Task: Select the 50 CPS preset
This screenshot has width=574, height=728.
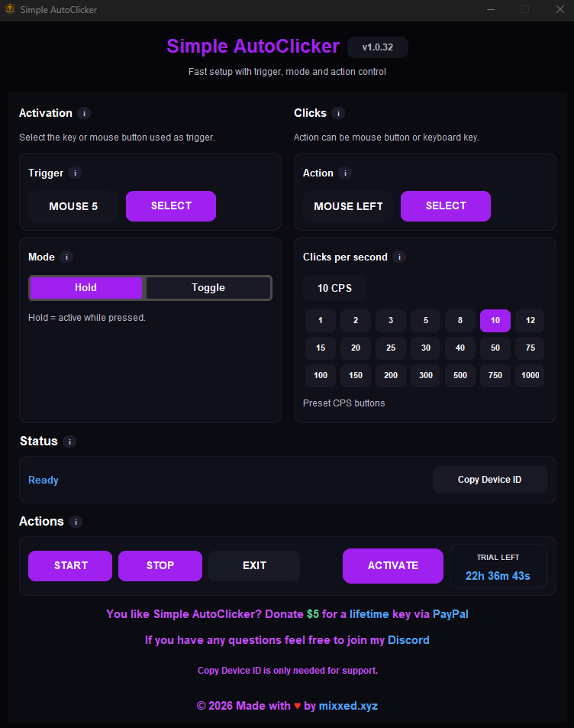Action: click(x=495, y=348)
